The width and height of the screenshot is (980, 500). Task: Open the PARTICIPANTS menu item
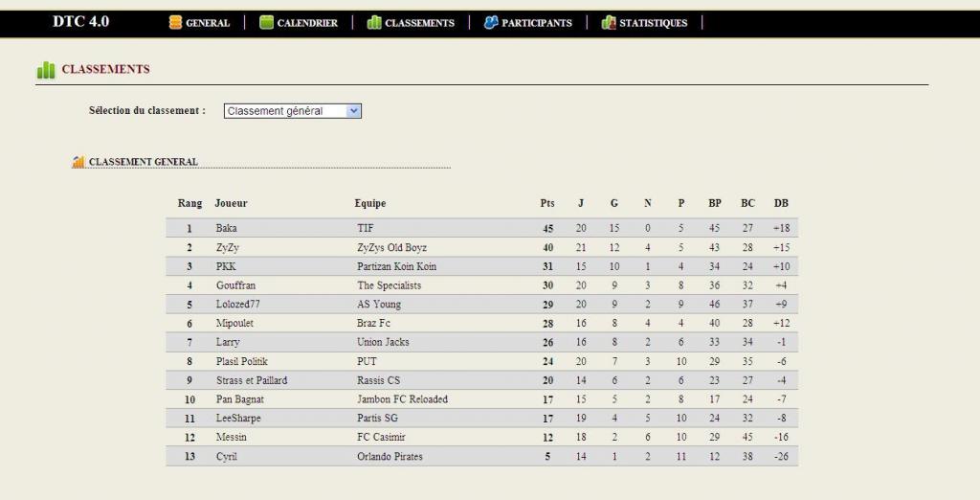click(536, 23)
